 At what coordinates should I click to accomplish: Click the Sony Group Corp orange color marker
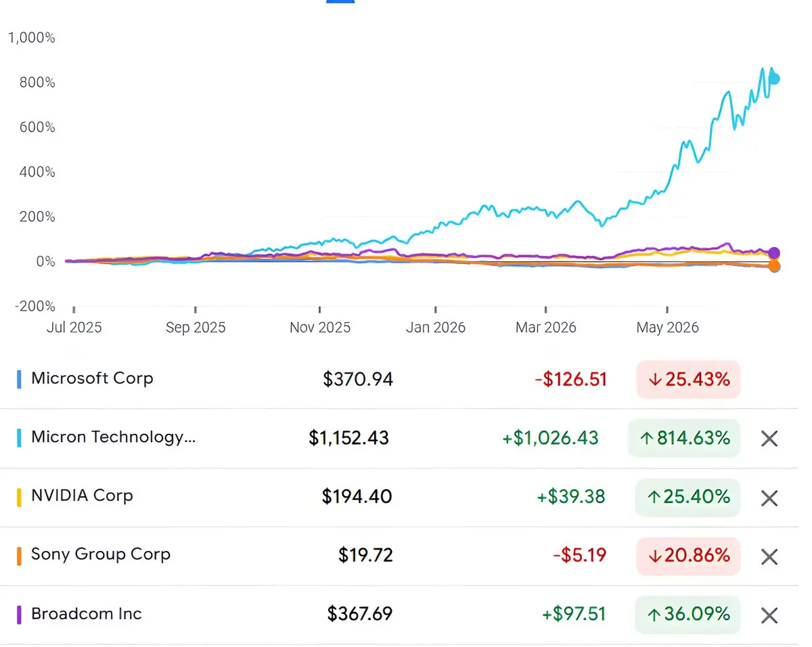point(19,556)
